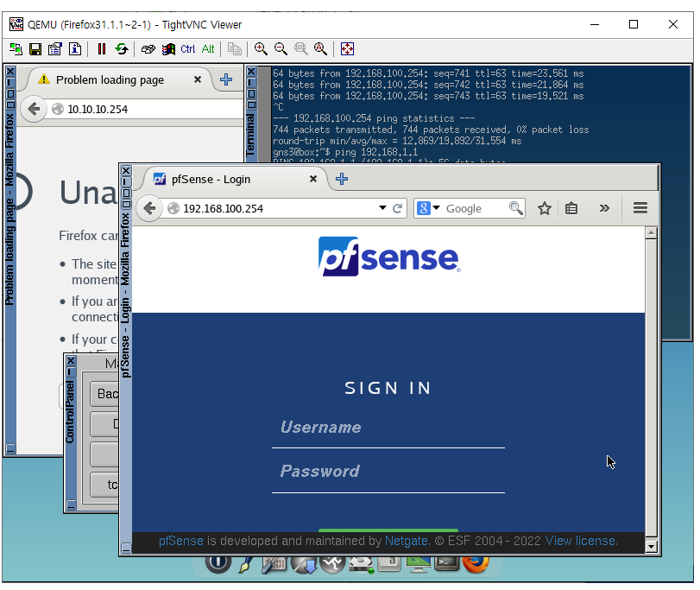The width and height of the screenshot is (700, 590).
Task: Go back in the pfSense Firefox window
Action: click(x=149, y=208)
